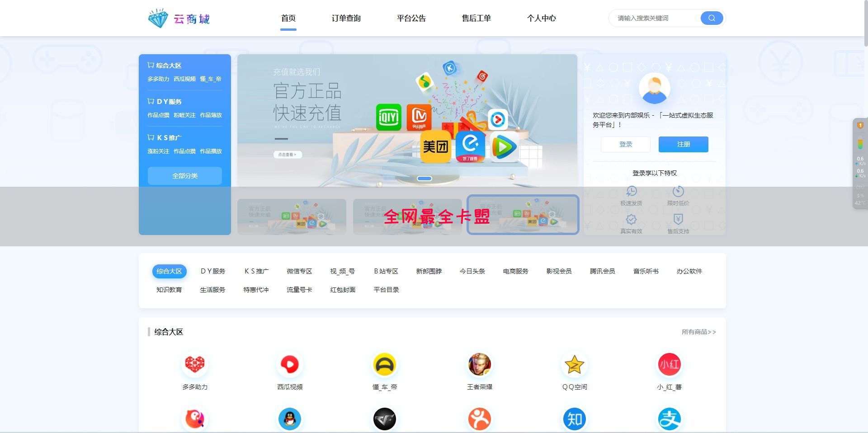Click the 知乎 icon
Image resolution: width=868 pixels, height=433 pixels.
(574, 419)
